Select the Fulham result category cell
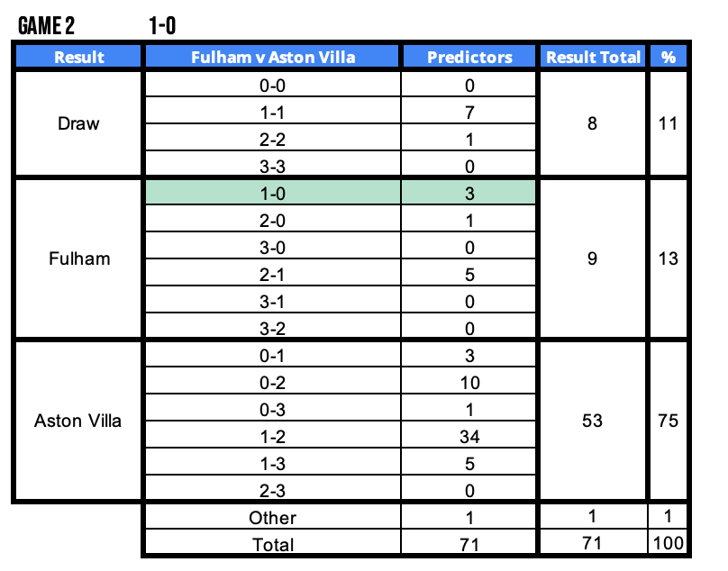Viewport: 728px width, 571px height. pyautogui.click(x=78, y=258)
